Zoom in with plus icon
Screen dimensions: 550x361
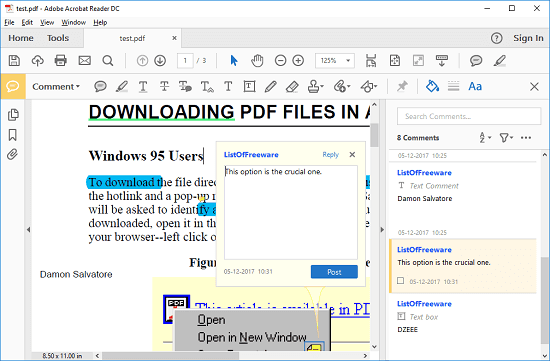298,61
